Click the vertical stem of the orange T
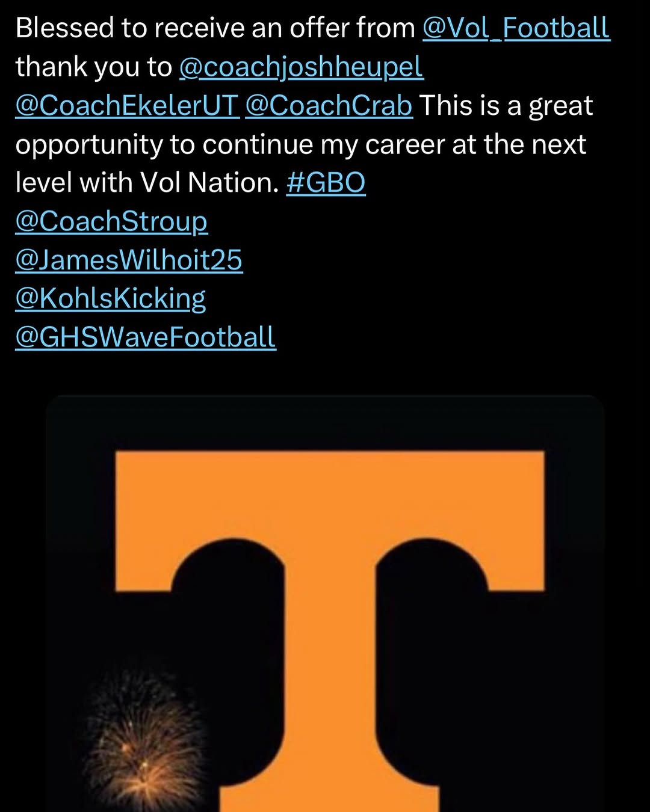 329,692
